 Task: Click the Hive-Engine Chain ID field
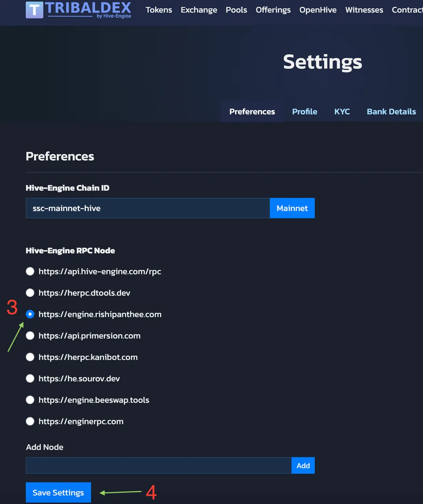point(148,208)
